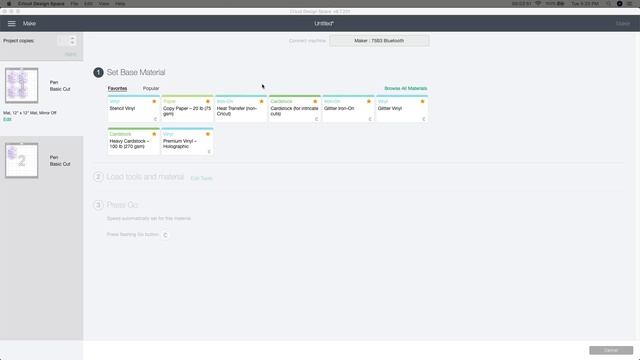The height and width of the screenshot is (360, 640).
Task: Open the Help menu
Action: (x=120, y=4)
